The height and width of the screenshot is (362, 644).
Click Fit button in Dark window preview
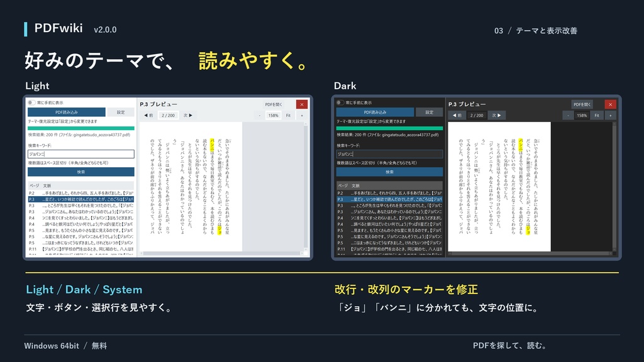(x=597, y=116)
